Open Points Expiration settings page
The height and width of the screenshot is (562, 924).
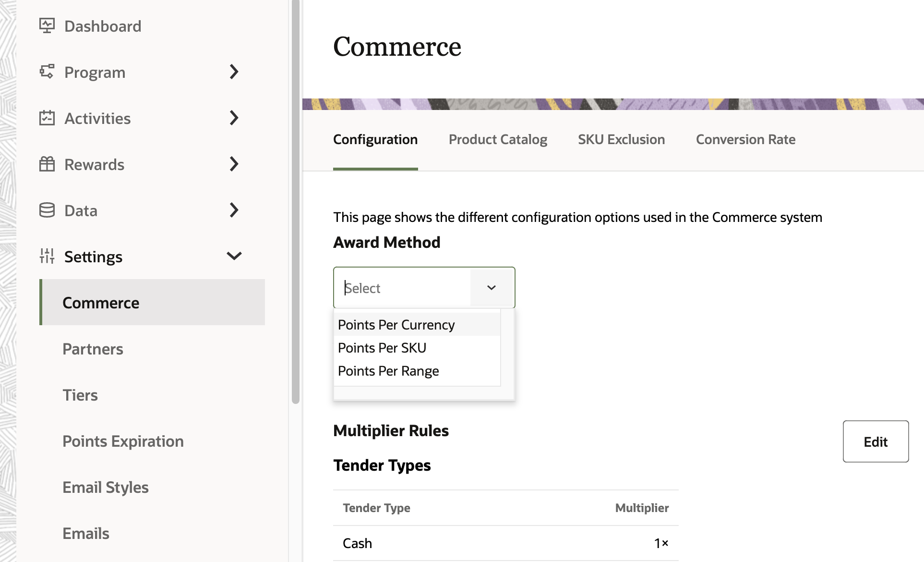pyautogui.click(x=123, y=441)
